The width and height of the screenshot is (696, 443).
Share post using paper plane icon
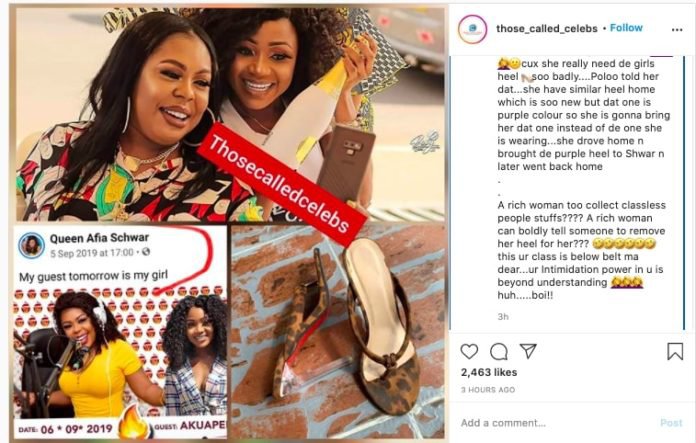(x=528, y=351)
